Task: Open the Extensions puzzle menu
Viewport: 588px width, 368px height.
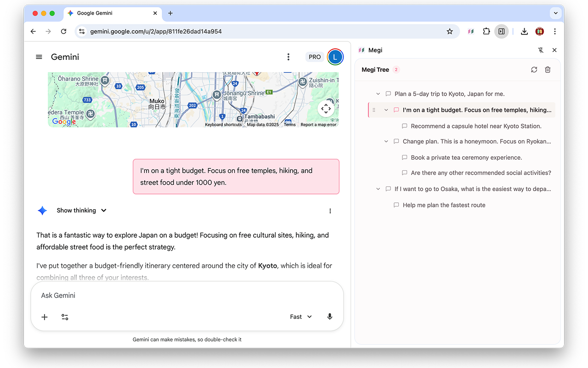Action: (486, 31)
